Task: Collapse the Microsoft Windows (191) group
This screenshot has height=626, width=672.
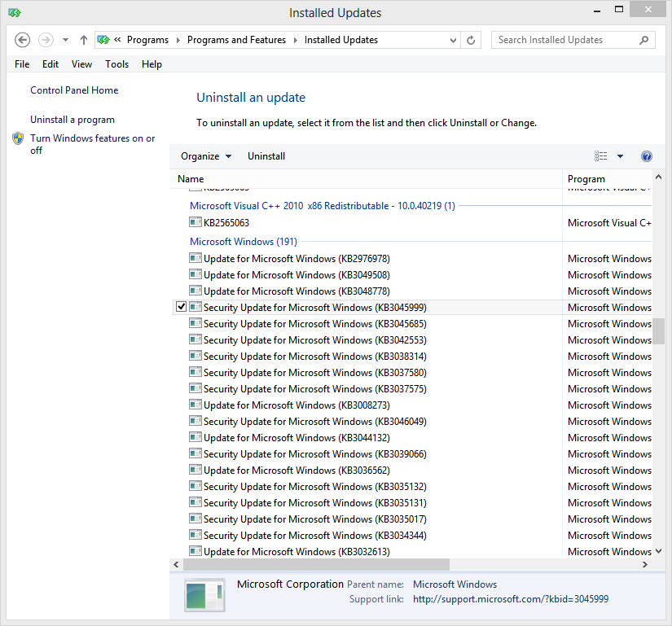Action: [x=244, y=242]
